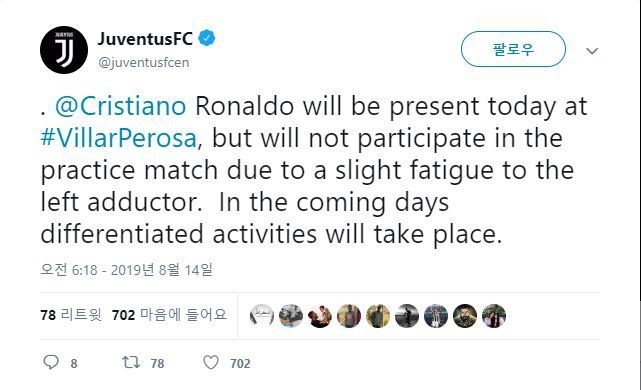Open the @Cristiano mention link
This screenshot has width=641, height=390.
coord(121,106)
